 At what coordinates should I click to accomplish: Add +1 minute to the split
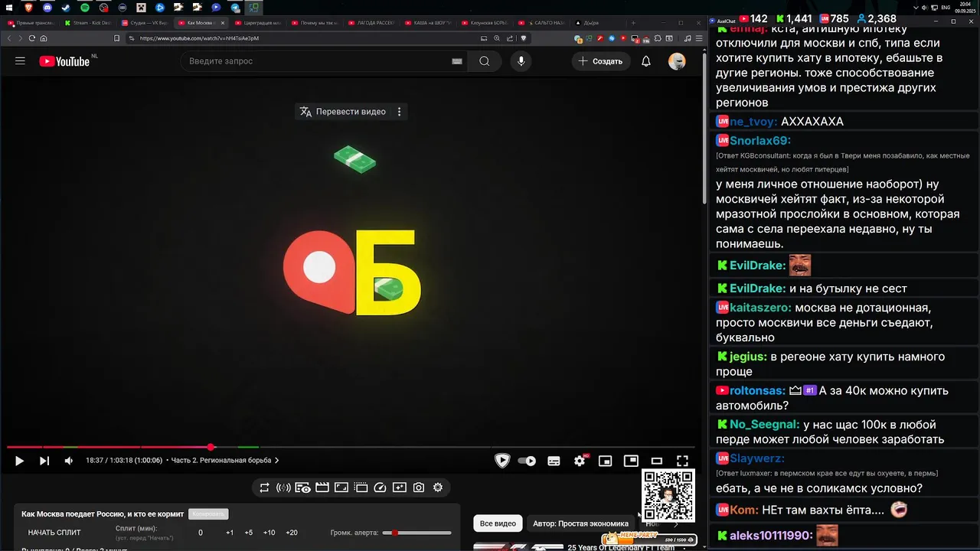point(230,533)
